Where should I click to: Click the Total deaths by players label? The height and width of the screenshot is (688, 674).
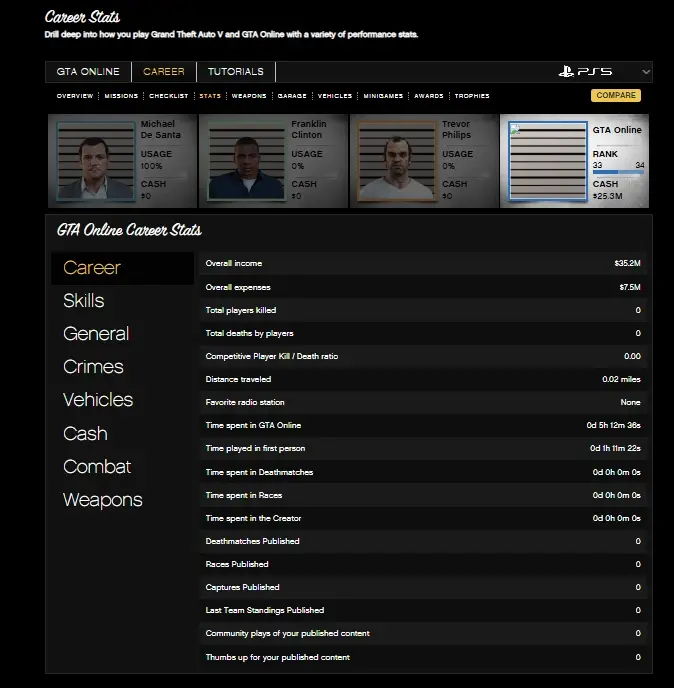pyautogui.click(x=249, y=333)
